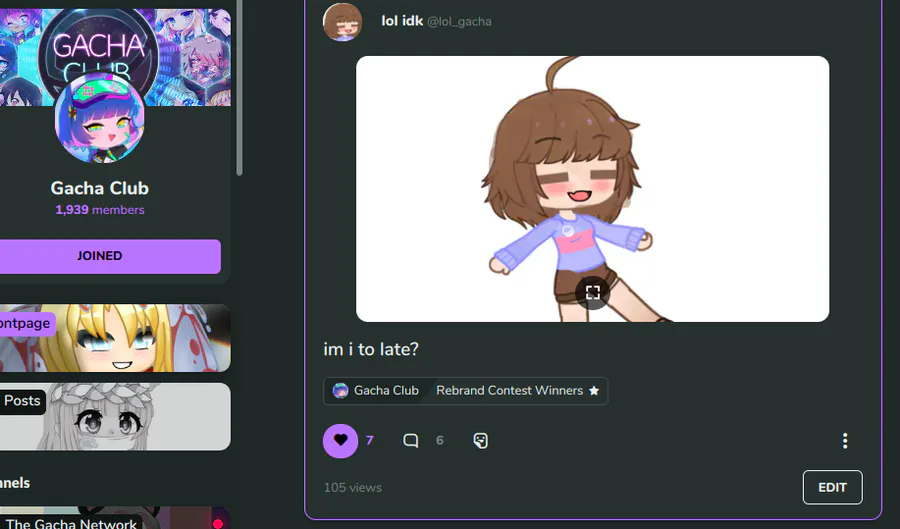The image size is (900, 529).
Task: Click the sidebar vertical scrollbar
Action: click(x=239, y=88)
